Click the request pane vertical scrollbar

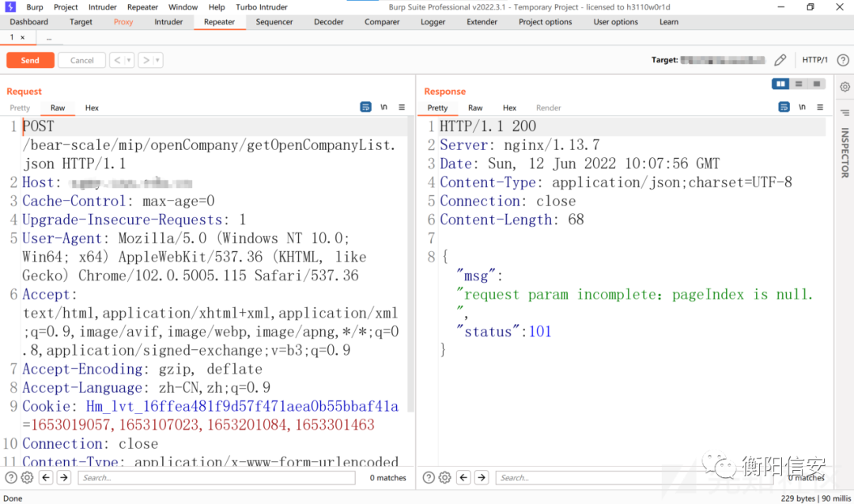click(410, 264)
